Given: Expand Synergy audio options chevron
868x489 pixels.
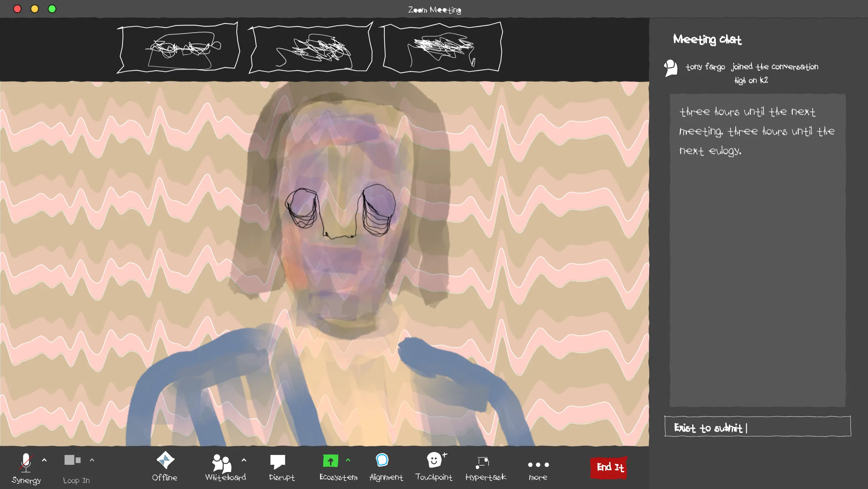Looking at the screenshot, I should (44, 460).
